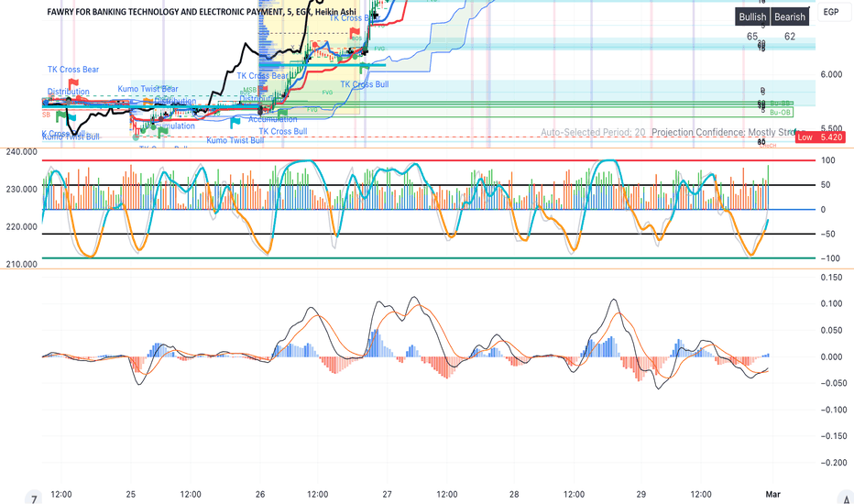
Task: Click the green 'Bu-SB' label
Action: point(780,103)
